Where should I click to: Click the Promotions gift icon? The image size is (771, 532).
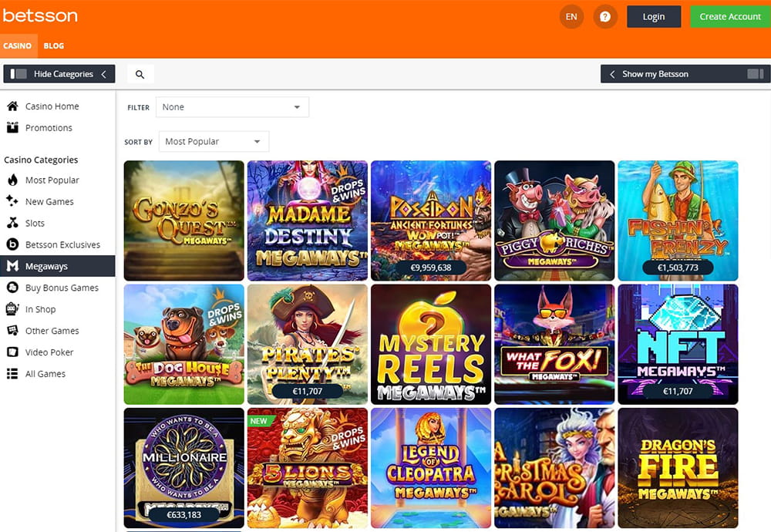tap(12, 128)
